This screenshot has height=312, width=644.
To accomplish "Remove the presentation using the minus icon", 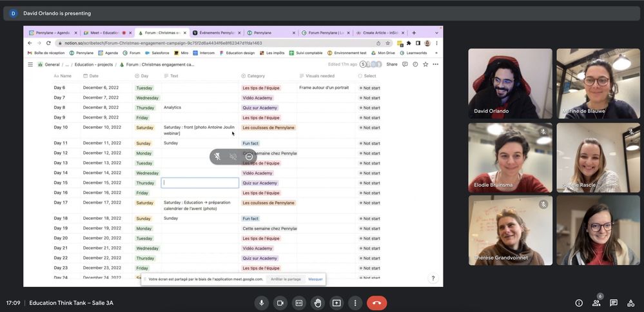I will click(x=249, y=157).
